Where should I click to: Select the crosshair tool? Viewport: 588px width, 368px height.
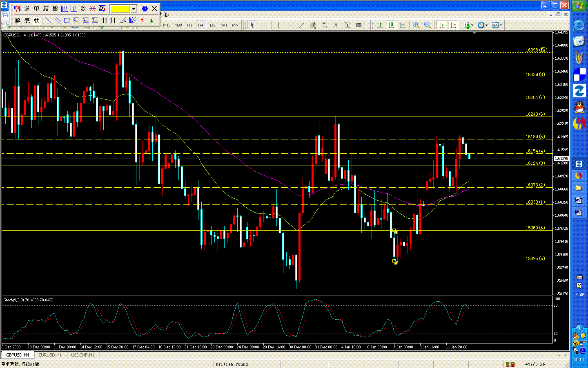click(x=264, y=25)
